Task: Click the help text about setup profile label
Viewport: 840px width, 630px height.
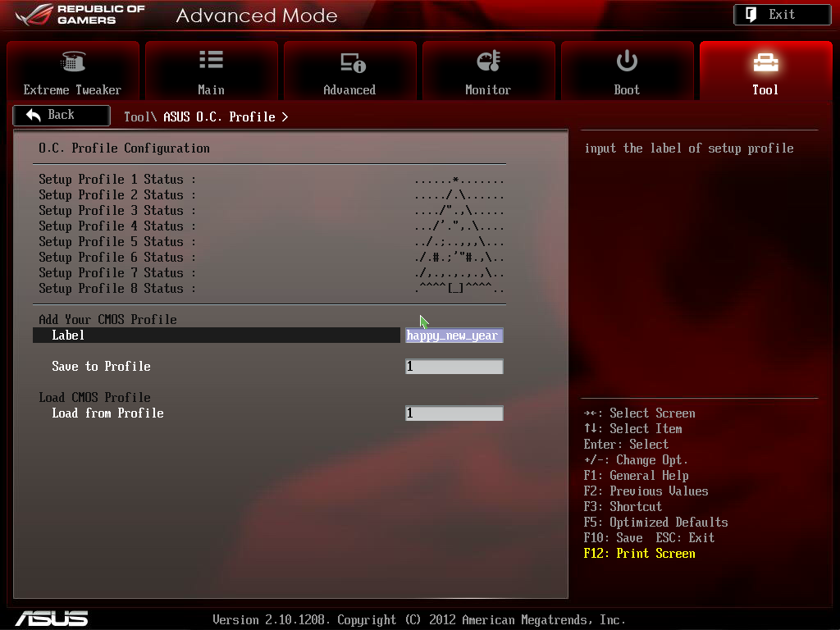Action: click(x=689, y=148)
